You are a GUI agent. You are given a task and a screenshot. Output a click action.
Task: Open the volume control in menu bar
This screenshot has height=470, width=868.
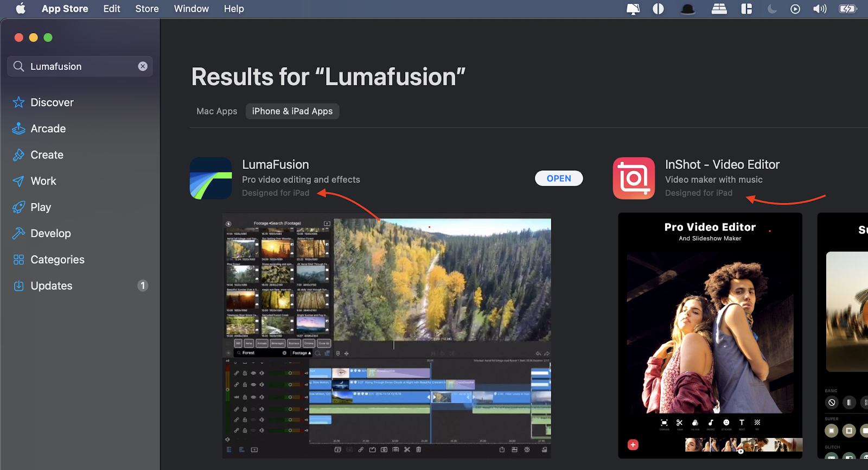point(820,9)
